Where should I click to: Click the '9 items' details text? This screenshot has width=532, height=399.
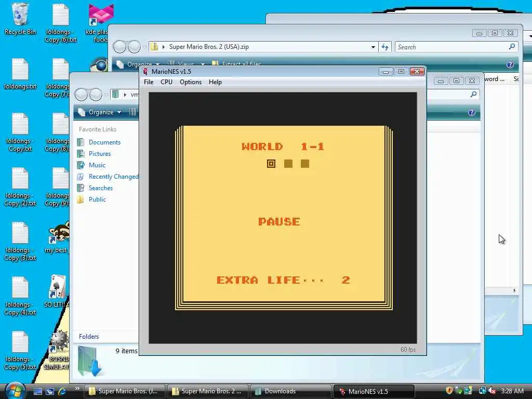[126, 351]
